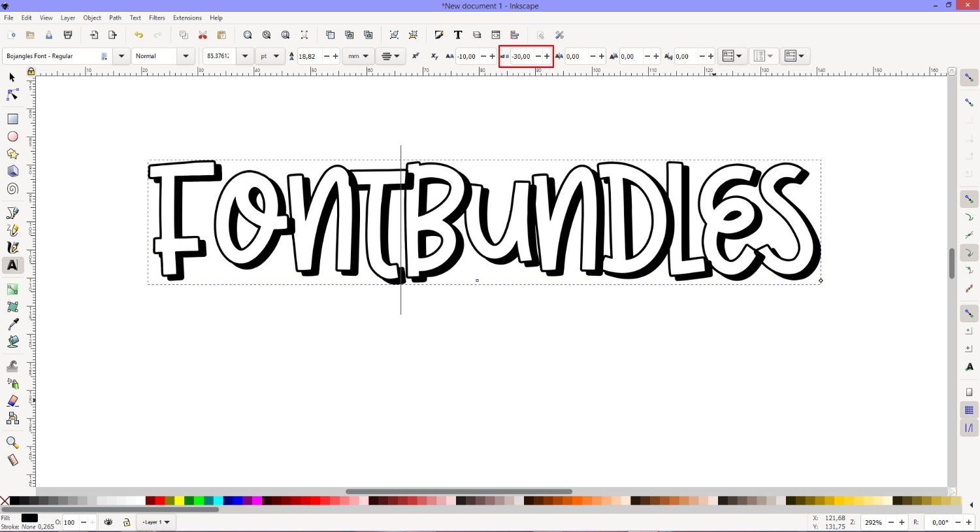
Task: Select the Rectangle tool
Action: [x=12, y=119]
